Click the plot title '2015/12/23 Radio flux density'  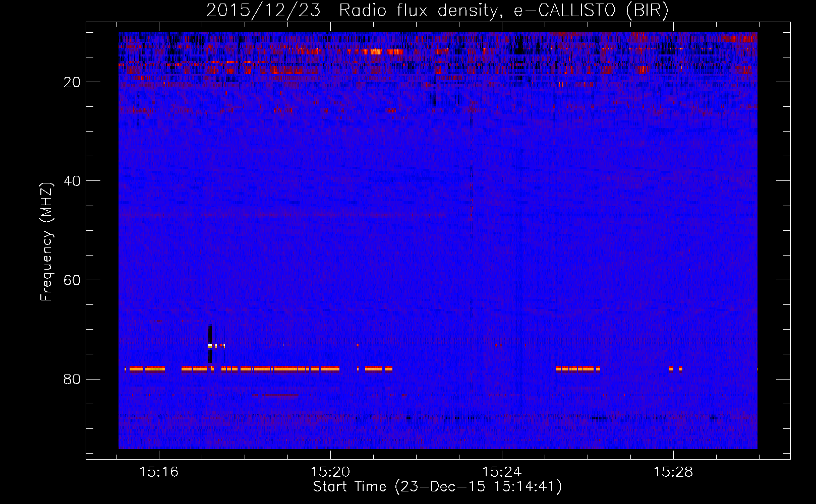(437, 11)
